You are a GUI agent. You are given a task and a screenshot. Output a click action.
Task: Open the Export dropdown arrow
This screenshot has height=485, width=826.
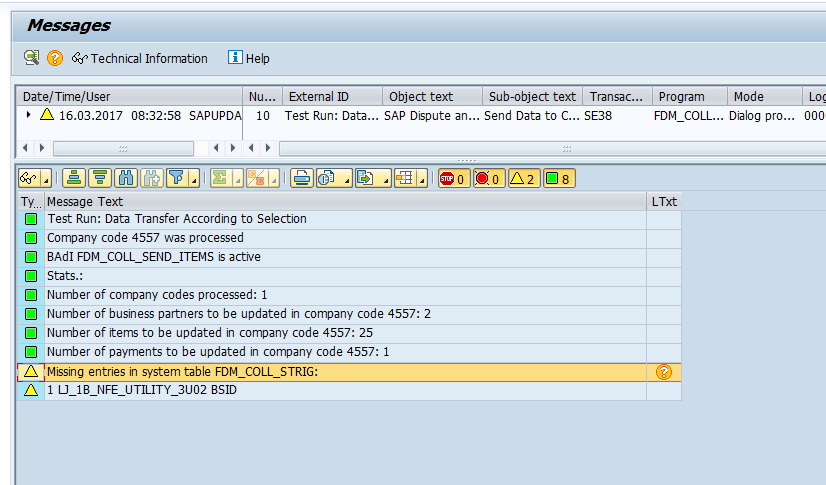point(385,180)
